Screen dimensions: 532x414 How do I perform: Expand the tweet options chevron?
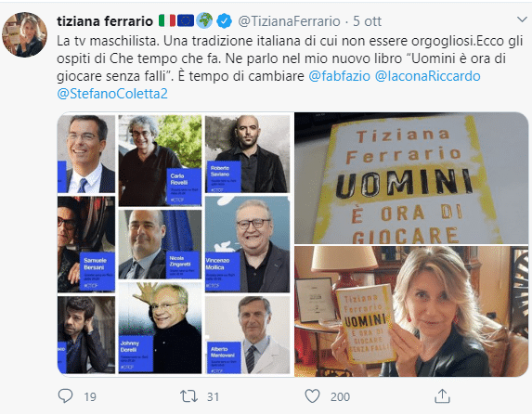coord(522,19)
